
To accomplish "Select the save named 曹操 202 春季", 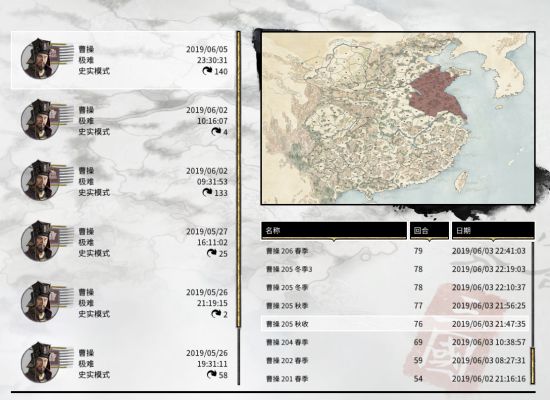I will pos(395,360).
